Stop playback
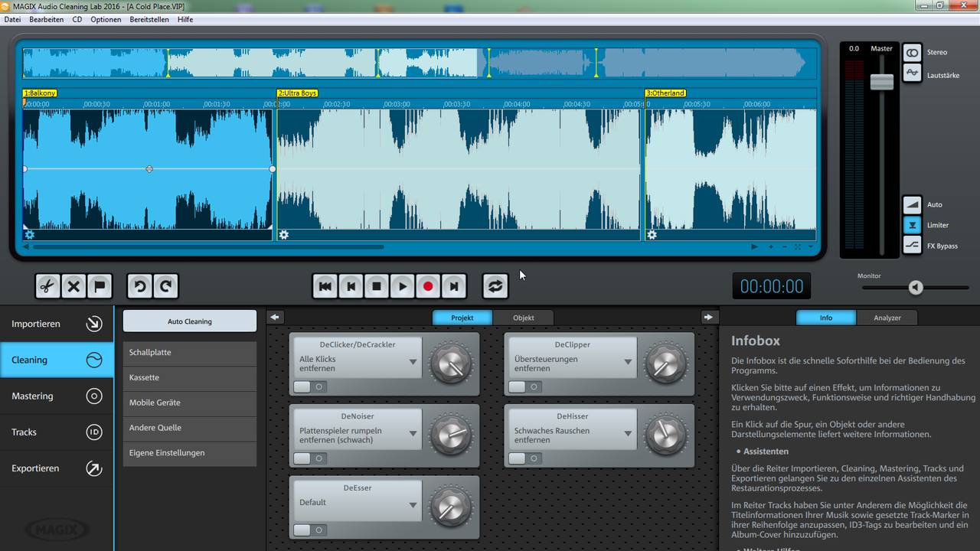This screenshot has height=551, width=980. tap(377, 286)
